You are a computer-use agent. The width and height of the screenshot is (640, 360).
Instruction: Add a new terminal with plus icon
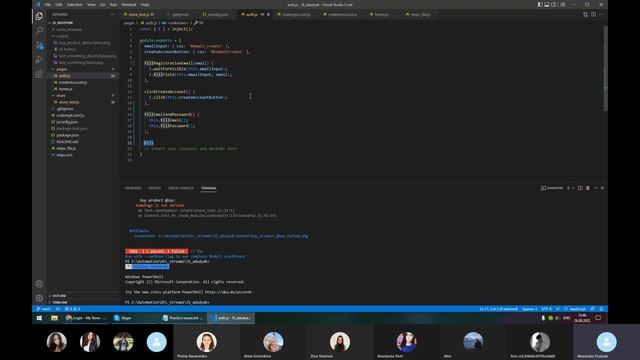568,188
